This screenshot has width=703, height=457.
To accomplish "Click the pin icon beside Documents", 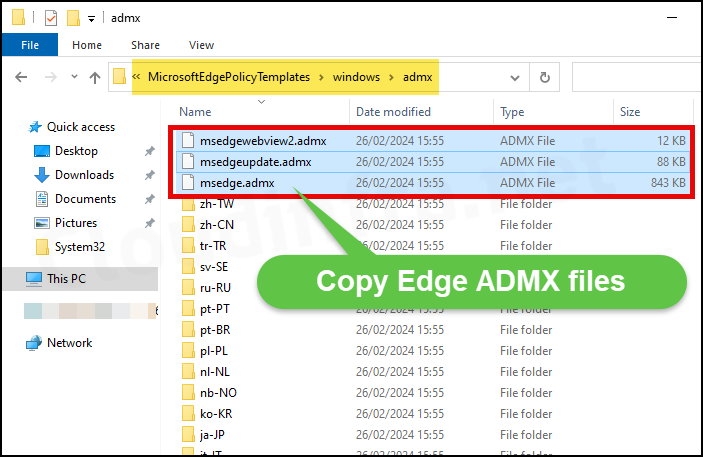I will (149, 199).
